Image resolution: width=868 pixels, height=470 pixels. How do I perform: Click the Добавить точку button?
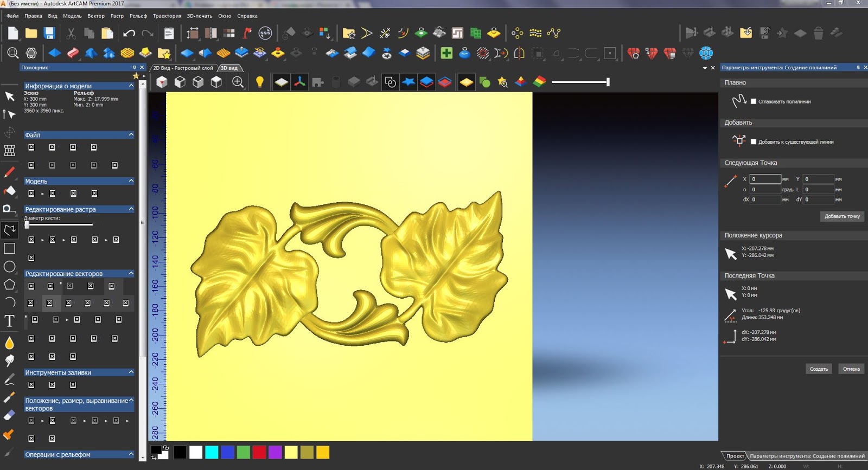[x=842, y=216]
